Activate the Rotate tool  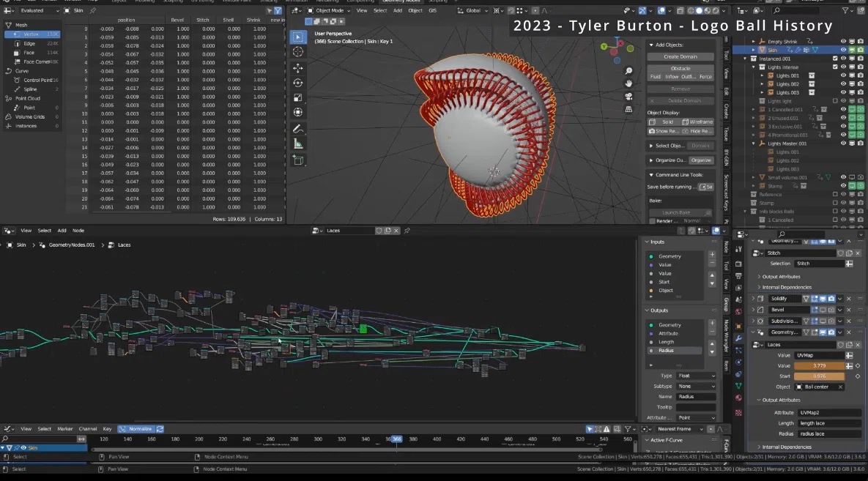pos(298,83)
